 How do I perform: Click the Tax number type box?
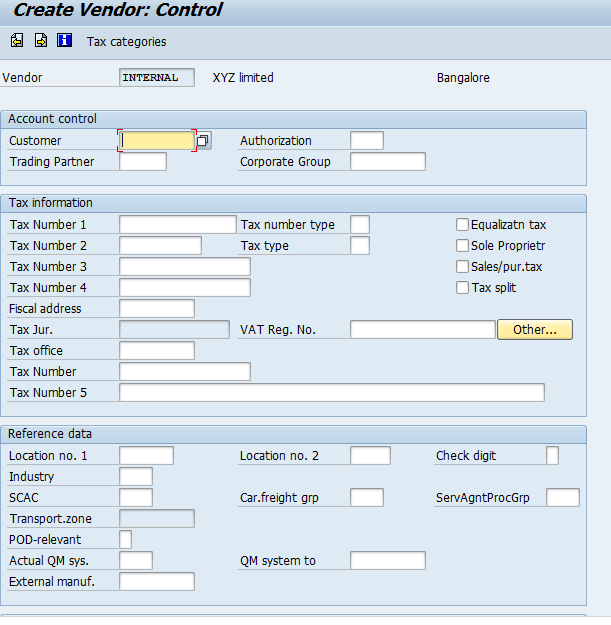[360, 225]
